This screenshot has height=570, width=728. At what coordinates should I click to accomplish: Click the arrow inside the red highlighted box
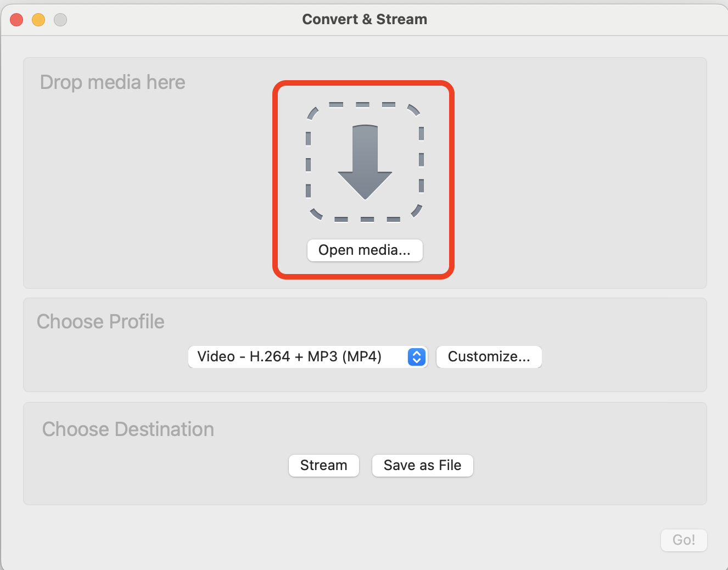[364, 162]
